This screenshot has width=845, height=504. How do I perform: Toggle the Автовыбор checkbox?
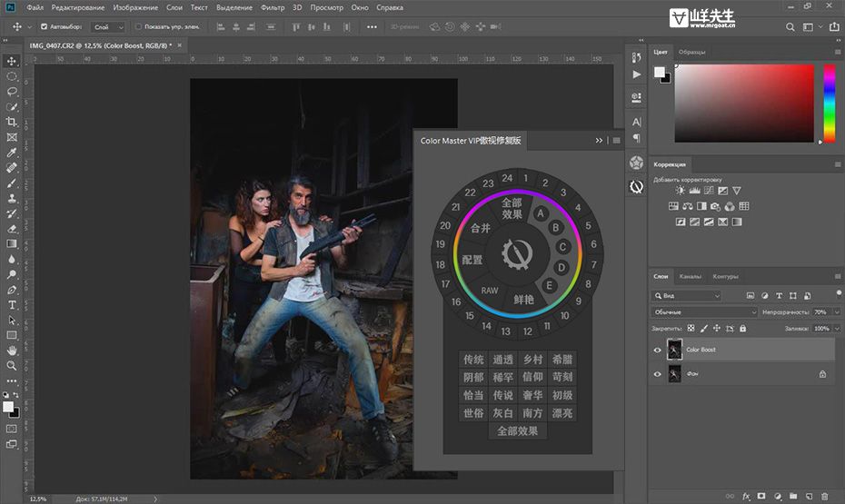tap(45, 26)
